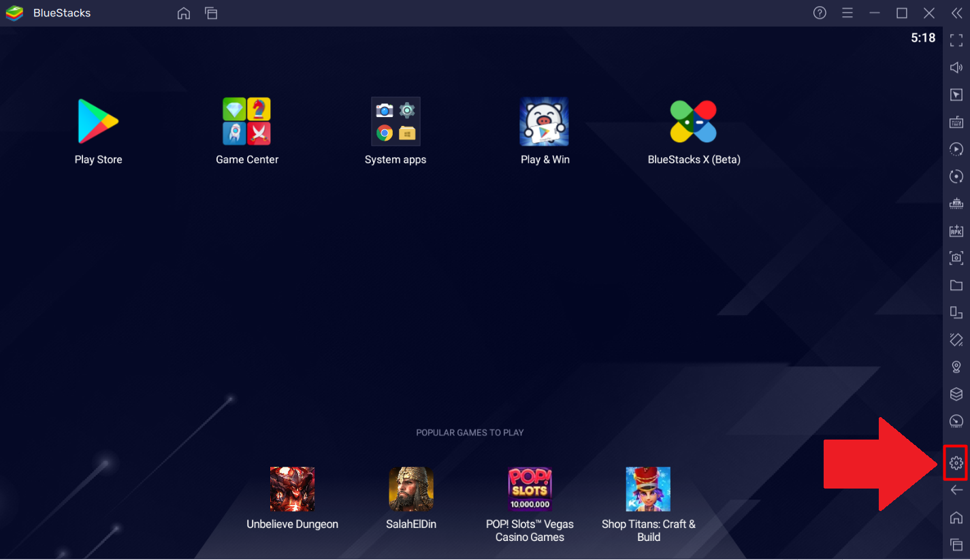The width and height of the screenshot is (970, 560).
Task: Open the hamburger menu in title bar
Action: tap(847, 13)
